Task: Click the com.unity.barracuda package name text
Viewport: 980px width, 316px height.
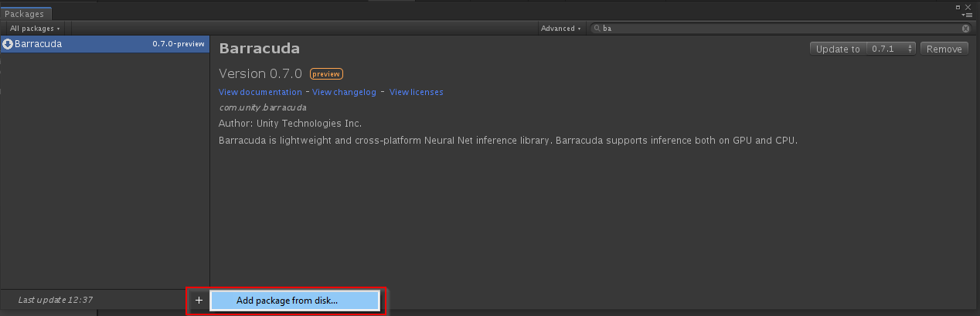Action: [x=263, y=107]
